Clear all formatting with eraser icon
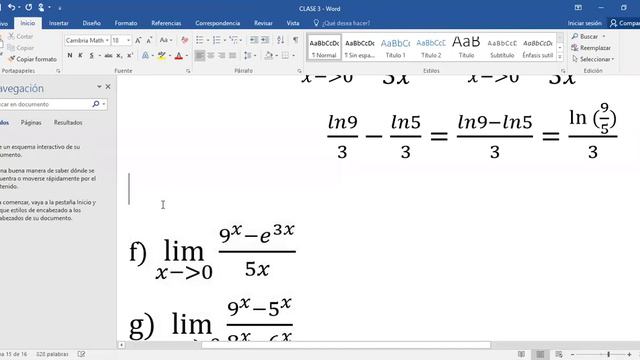640x360 pixels. pyautogui.click(x=184, y=40)
